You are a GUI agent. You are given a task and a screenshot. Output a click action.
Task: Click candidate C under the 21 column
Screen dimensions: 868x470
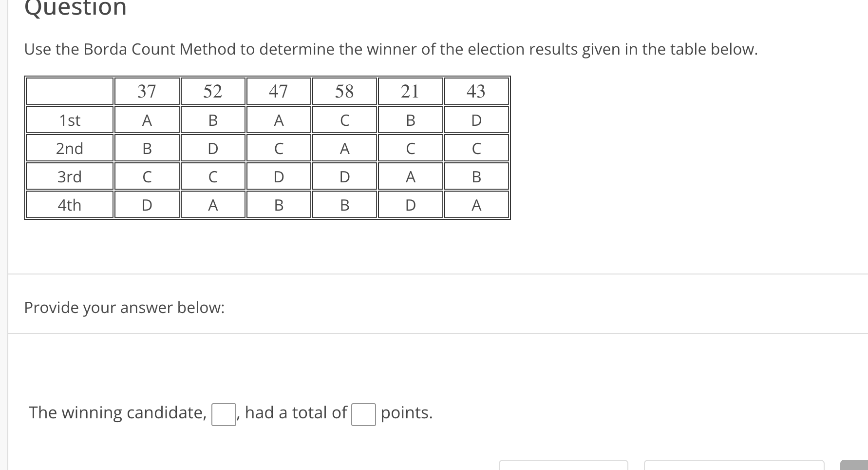[x=410, y=148]
